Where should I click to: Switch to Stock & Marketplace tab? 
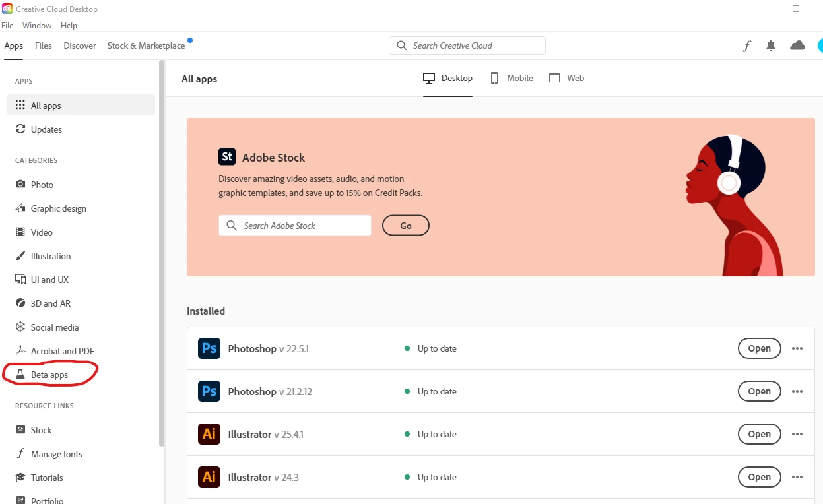tap(146, 46)
